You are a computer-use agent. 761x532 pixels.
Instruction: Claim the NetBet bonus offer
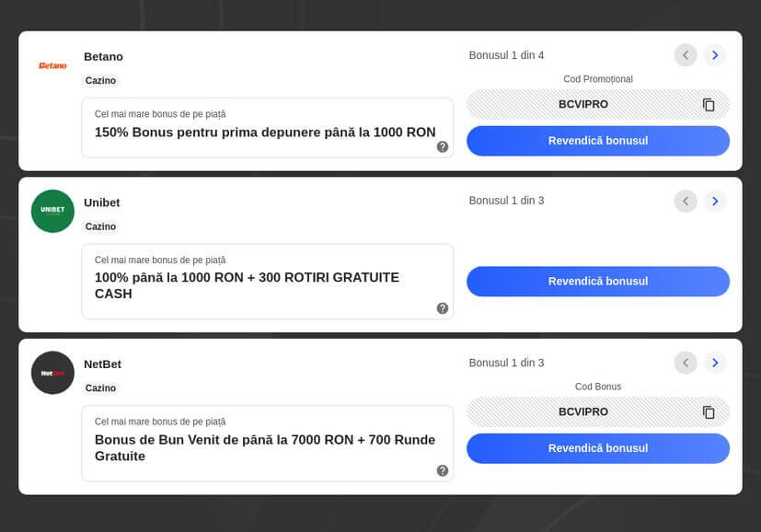[x=598, y=448]
